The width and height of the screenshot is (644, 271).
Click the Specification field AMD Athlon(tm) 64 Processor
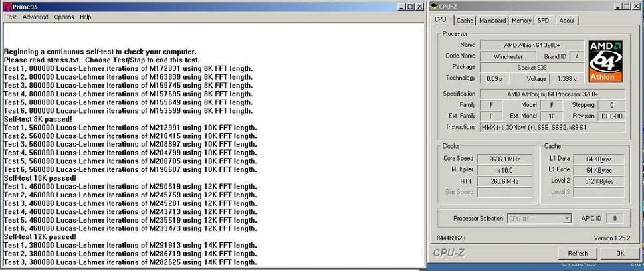point(552,94)
